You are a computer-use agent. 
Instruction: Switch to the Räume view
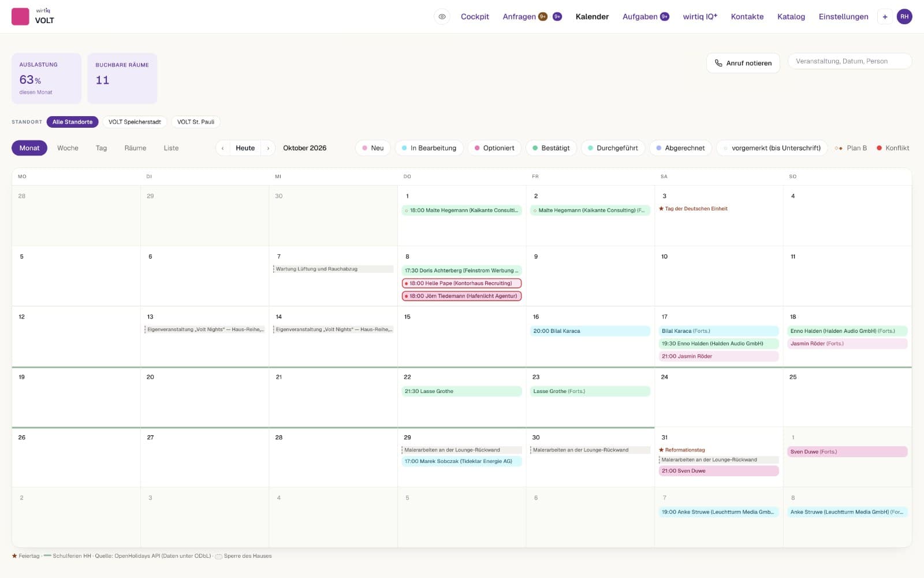[135, 148]
